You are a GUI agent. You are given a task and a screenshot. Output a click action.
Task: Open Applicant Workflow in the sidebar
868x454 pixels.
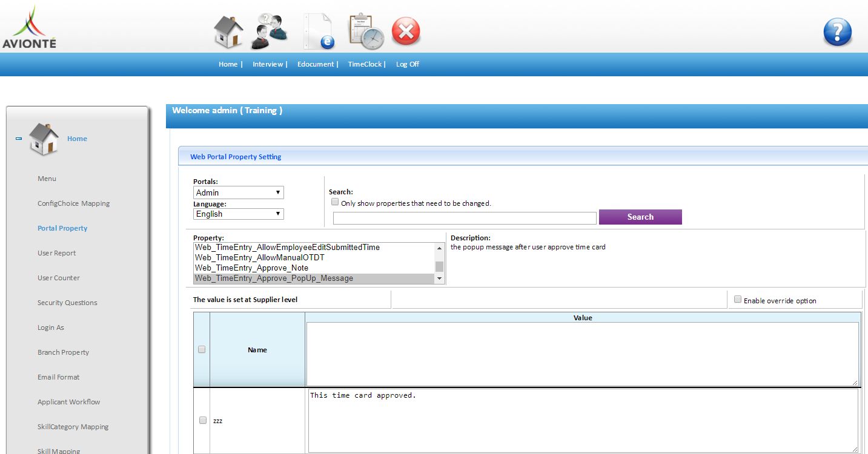click(x=69, y=402)
